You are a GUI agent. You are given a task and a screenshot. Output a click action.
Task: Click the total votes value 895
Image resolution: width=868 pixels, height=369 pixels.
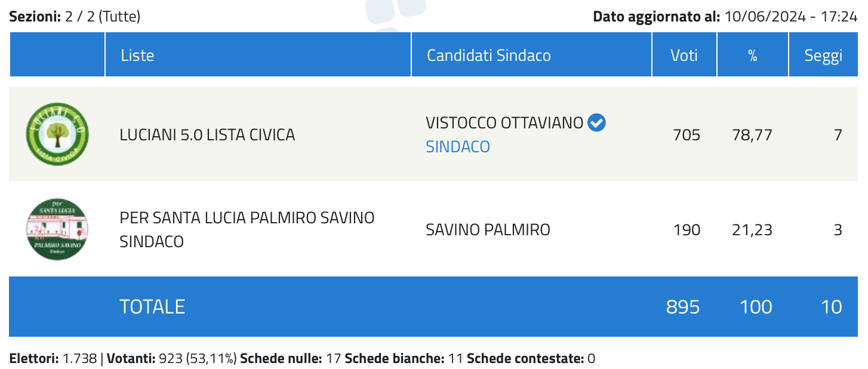pyautogui.click(x=683, y=307)
